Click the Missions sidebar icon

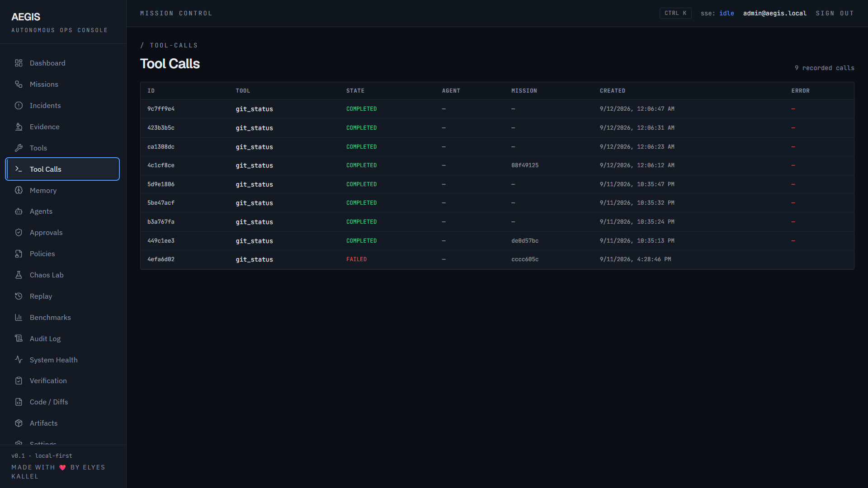coord(19,84)
